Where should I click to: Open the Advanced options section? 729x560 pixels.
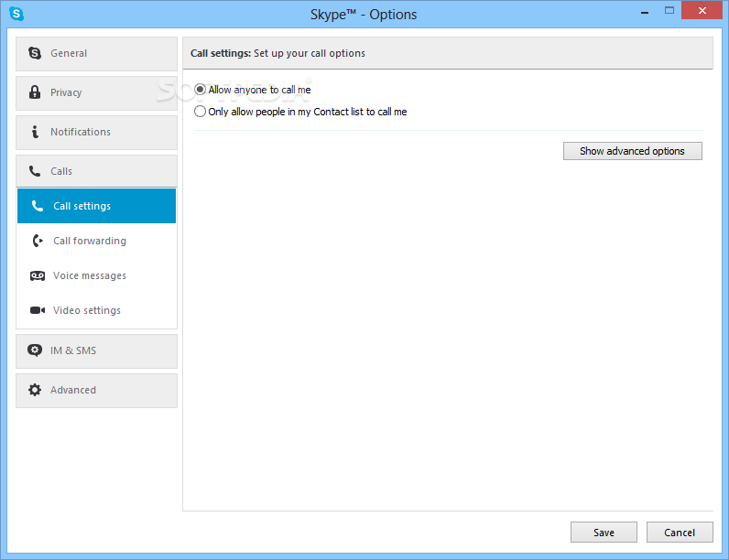[x=97, y=391]
